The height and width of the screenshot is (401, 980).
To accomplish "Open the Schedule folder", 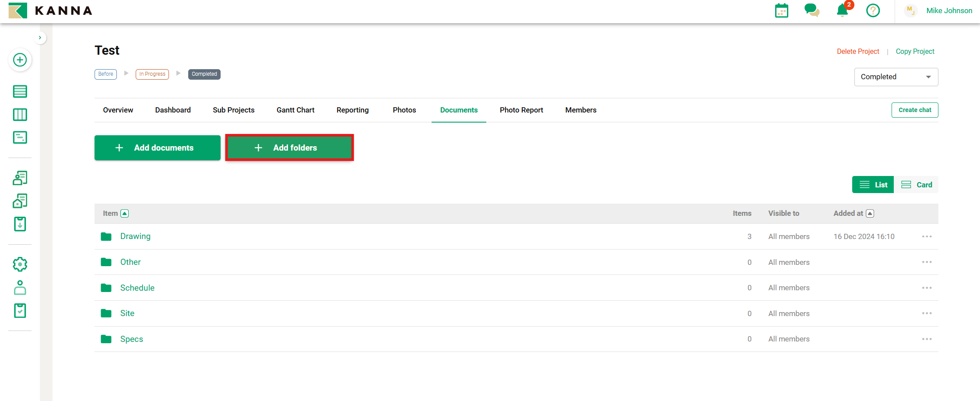I will [137, 288].
